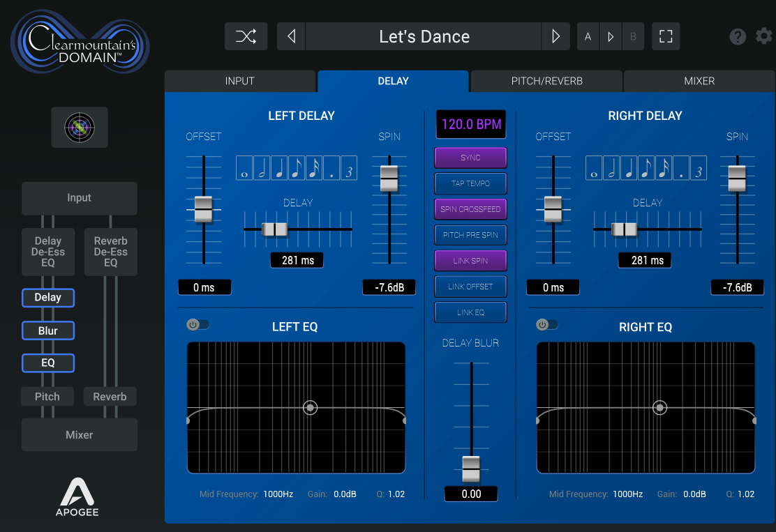This screenshot has width=776, height=532.
Task: Click the 120.0 BPM tempo field
Action: pyautogui.click(x=471, y=124)
